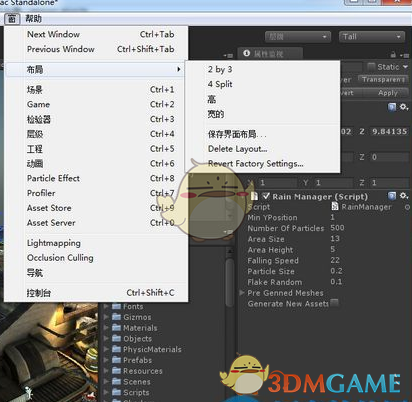
Task: Click the script object picker circle
Action: tap(407, 207)
